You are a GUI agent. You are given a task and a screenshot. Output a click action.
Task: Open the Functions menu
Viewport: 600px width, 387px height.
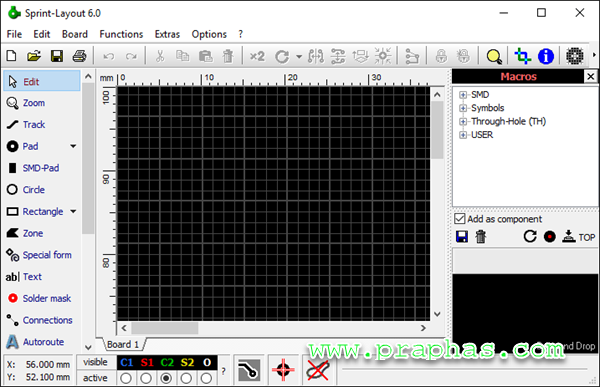[121, 34]
